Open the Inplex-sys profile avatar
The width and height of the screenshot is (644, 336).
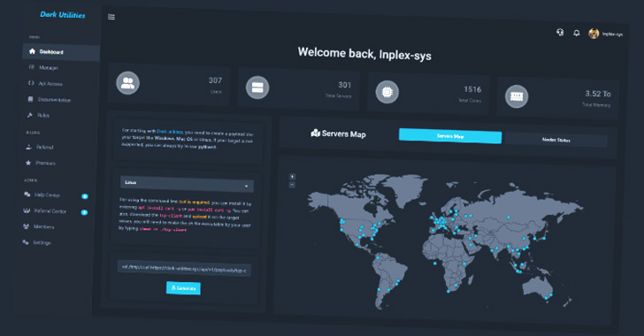pos(594,34)
